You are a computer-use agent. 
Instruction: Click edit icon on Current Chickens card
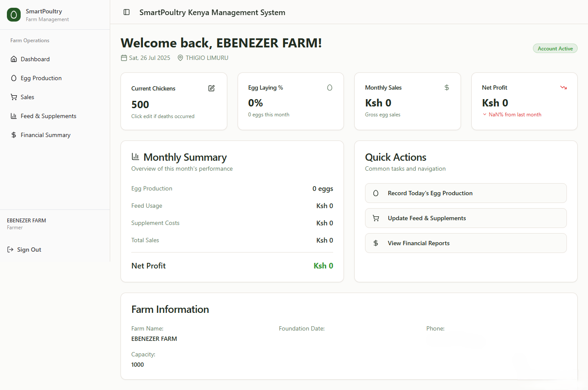click(211, 88)
